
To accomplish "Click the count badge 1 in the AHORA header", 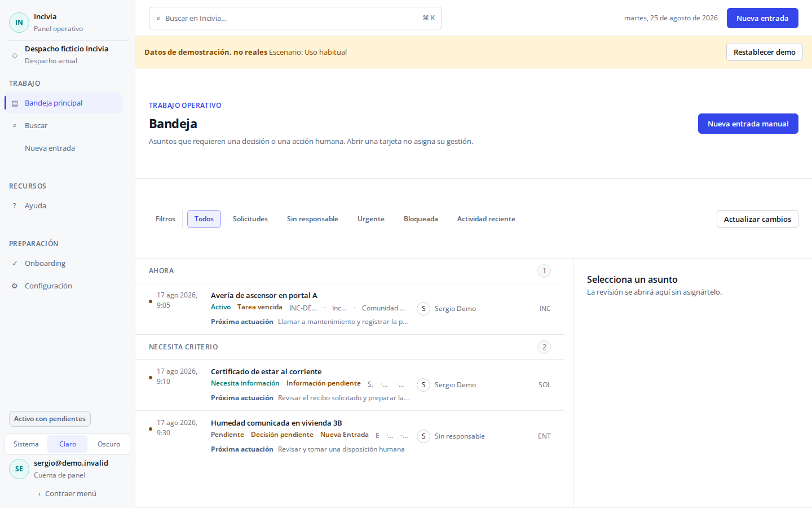I will click(544, 271).
